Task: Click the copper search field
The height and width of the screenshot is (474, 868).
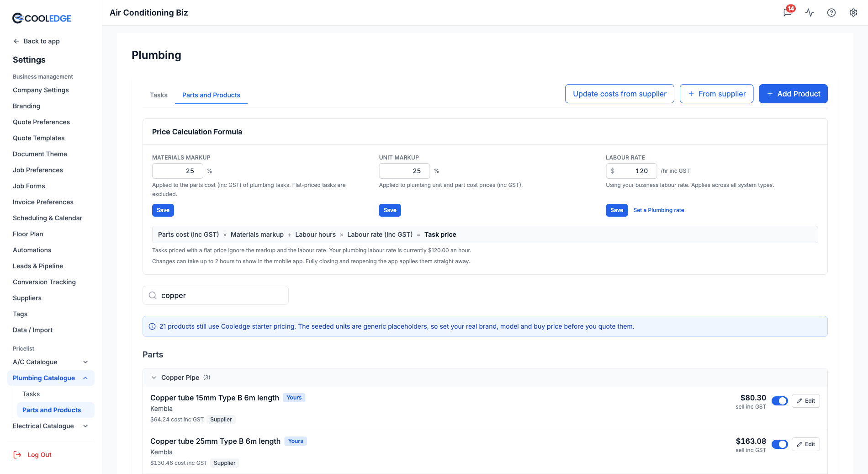Action: coord(216,295)
